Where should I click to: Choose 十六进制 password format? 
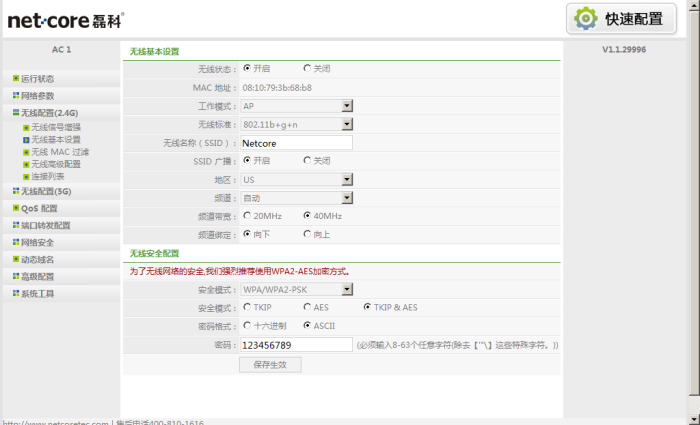[247, 325]
